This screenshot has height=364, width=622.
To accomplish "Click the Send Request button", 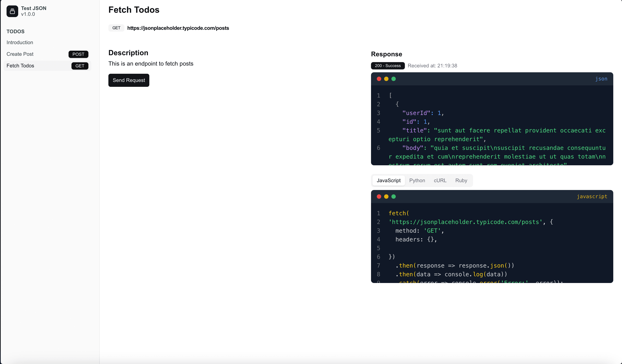I will coord(129,80).
